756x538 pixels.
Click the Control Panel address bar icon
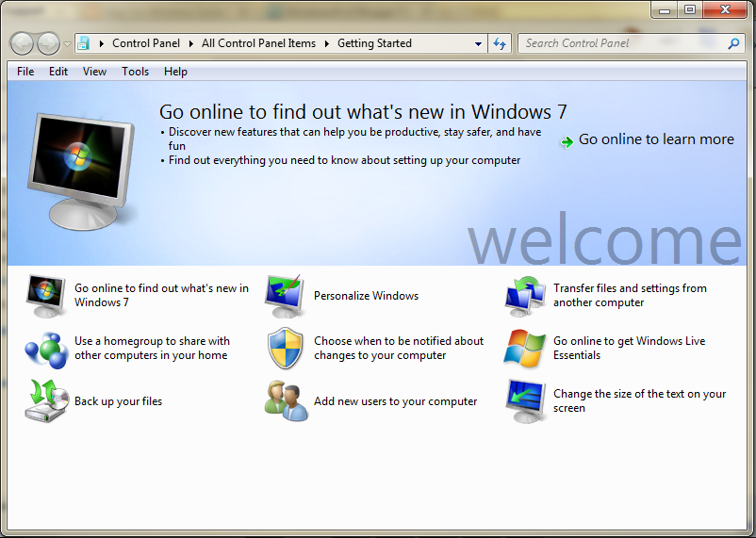point(83,43)
